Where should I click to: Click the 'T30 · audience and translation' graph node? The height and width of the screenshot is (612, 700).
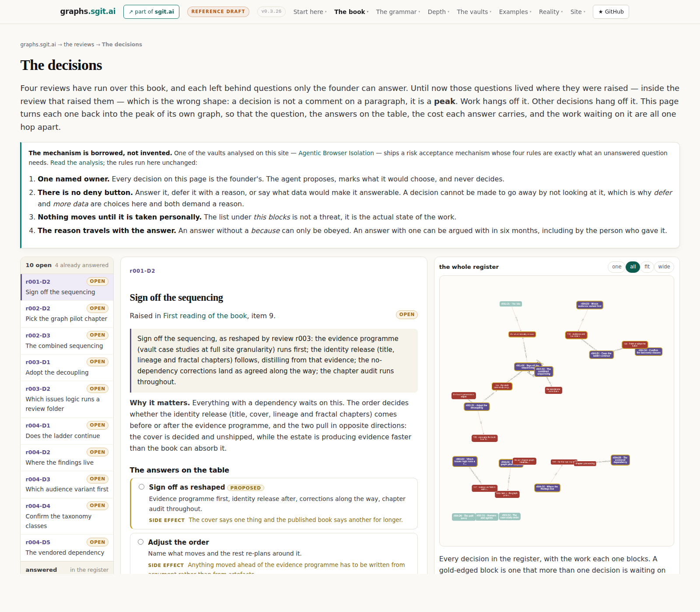click(x=576, y=335)
